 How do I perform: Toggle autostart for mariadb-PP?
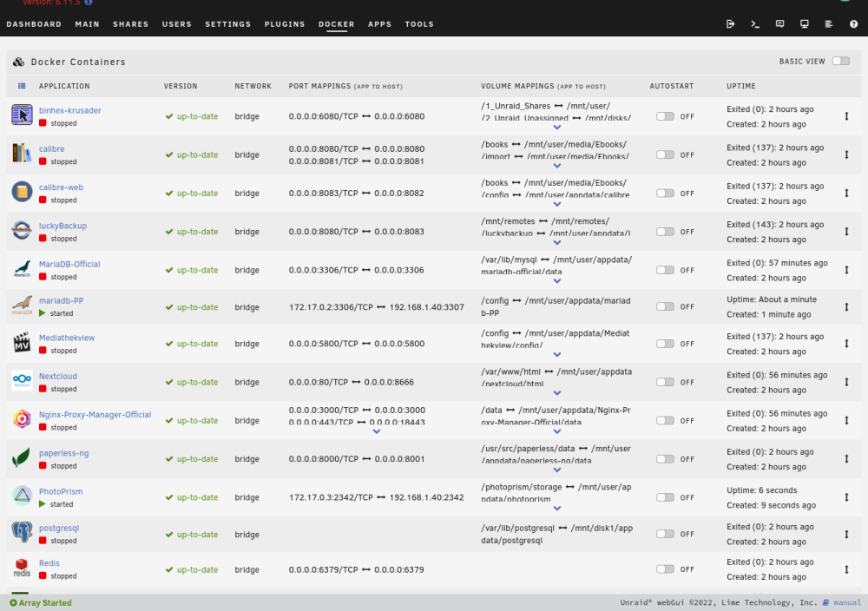[x=665, y=306]
